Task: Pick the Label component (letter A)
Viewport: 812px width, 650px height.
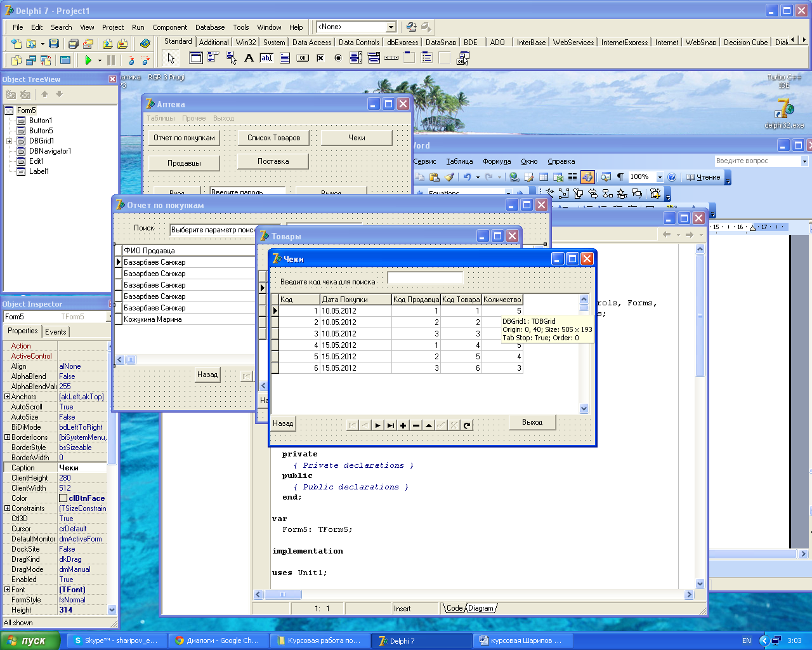Action: (x=249, y=58)
